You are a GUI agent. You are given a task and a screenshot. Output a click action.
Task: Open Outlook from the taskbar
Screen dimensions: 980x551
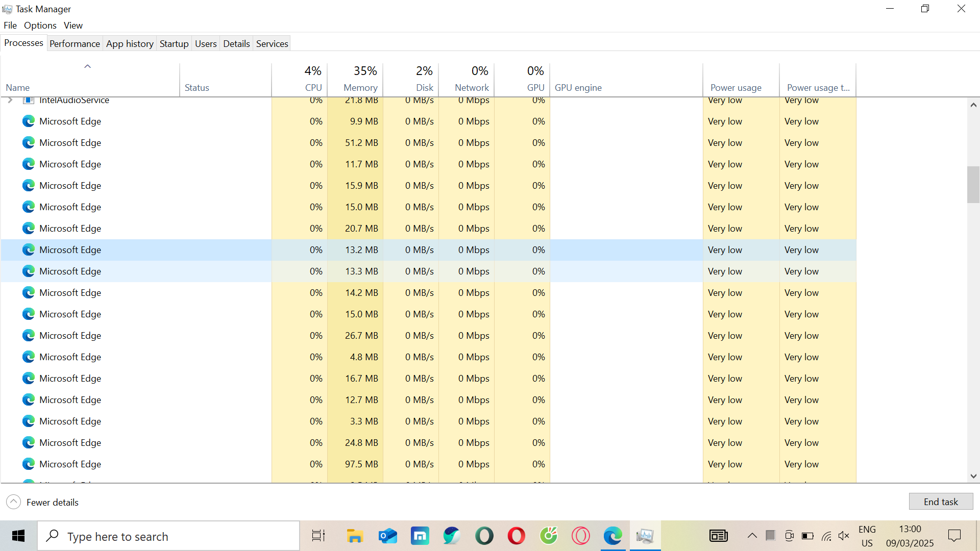[x=387, y=536]
